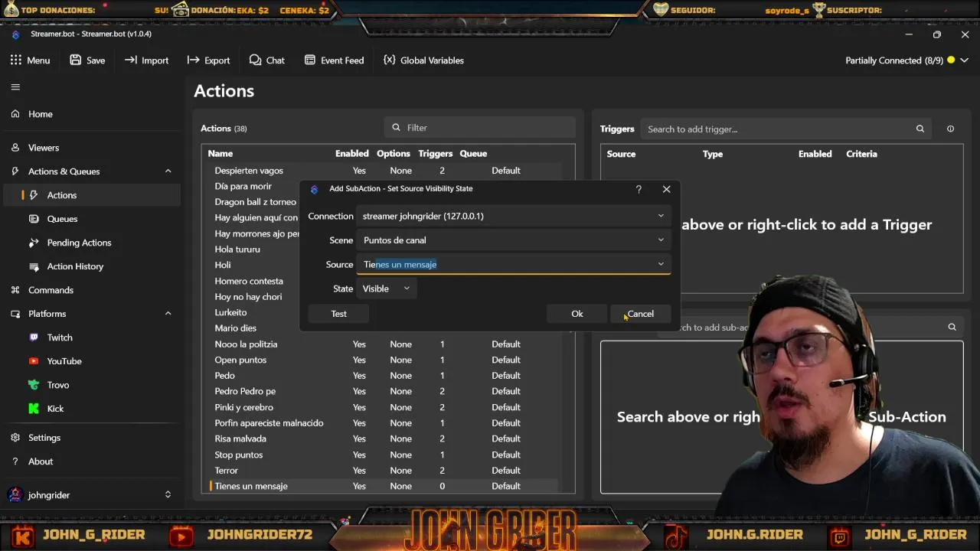980x551 pixels.
Task: Click the triggers search magnifier icon
Action: point(920,129)
